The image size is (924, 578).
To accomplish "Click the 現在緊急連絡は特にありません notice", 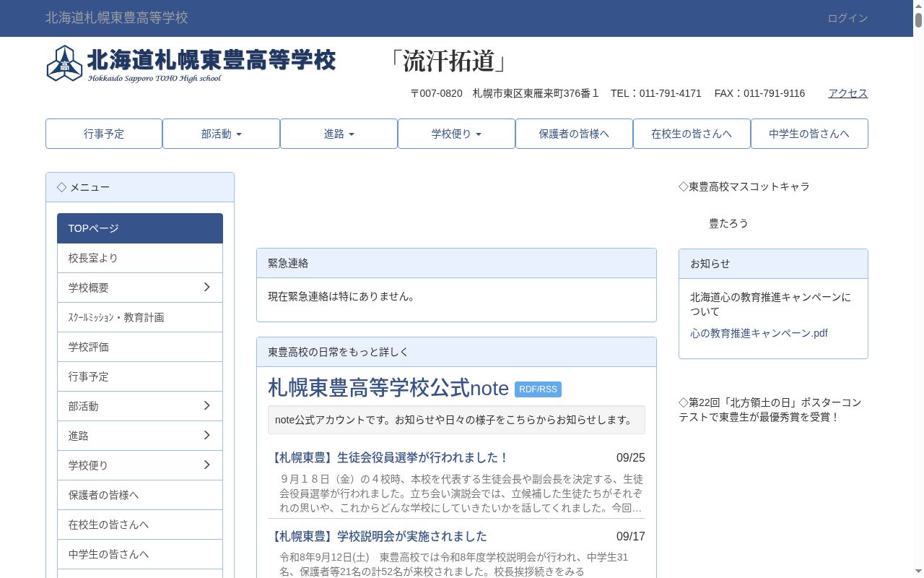I will coord(343,296).
